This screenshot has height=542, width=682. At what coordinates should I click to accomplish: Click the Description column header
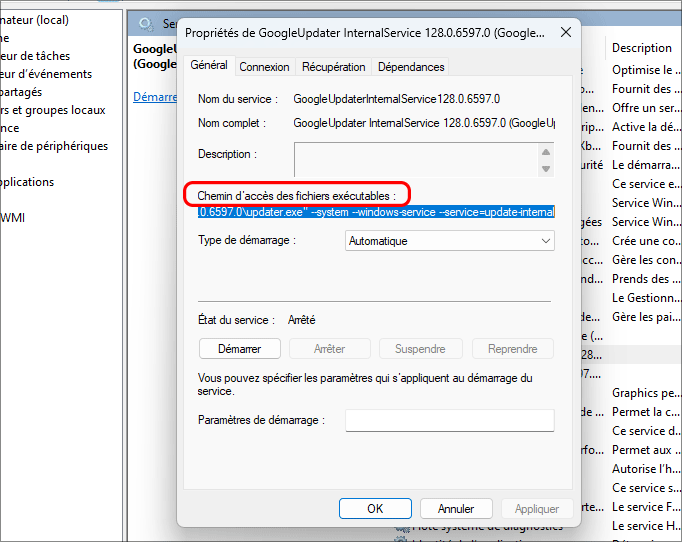[x=641, y=48]
